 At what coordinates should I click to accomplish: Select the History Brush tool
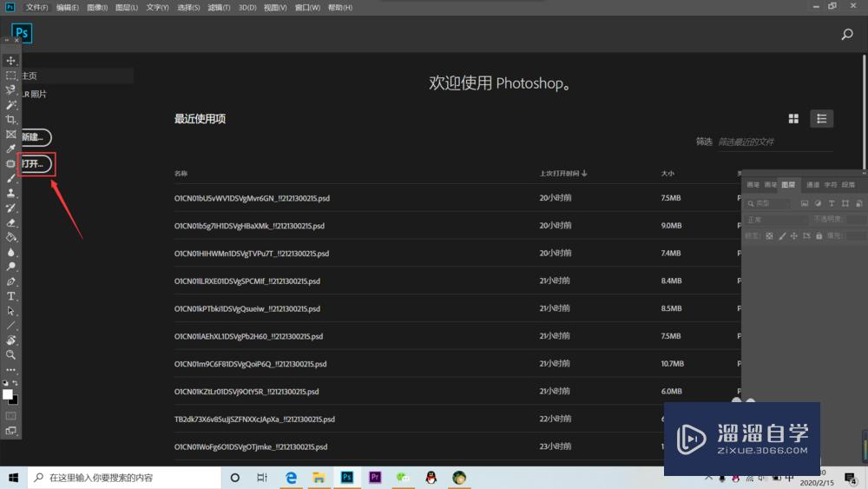tap(10, 208)
